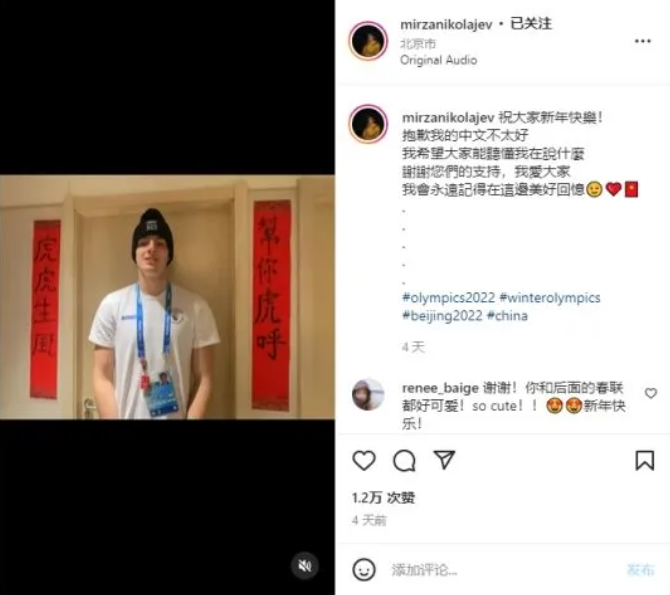This screenshot has width=670, height=595.
Task: Toggle the 已关注 following status
Action: click(x=531, y=24)
